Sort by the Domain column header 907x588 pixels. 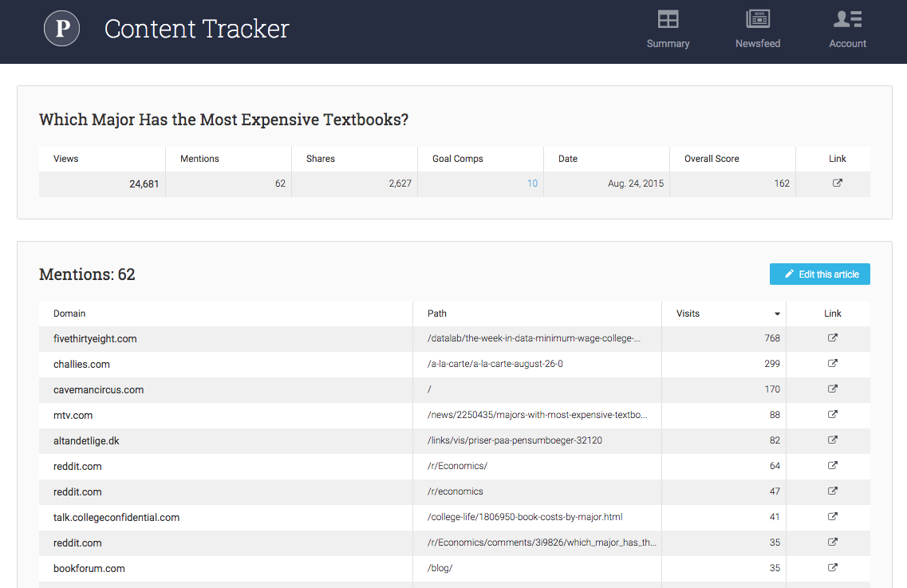pos(69,314)
